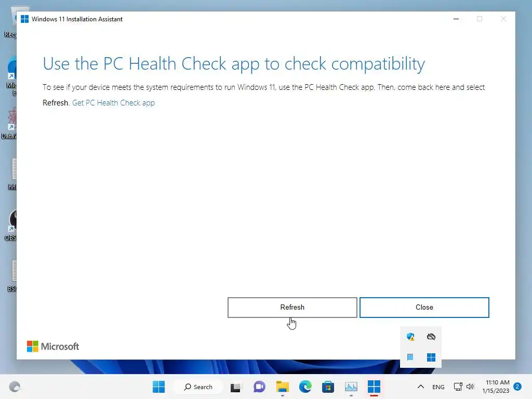Open File Explorer from the taskbar
Image resolution: width=532 pixels, height=399 pixels.
pyautogui.click(x=282, y=387)
